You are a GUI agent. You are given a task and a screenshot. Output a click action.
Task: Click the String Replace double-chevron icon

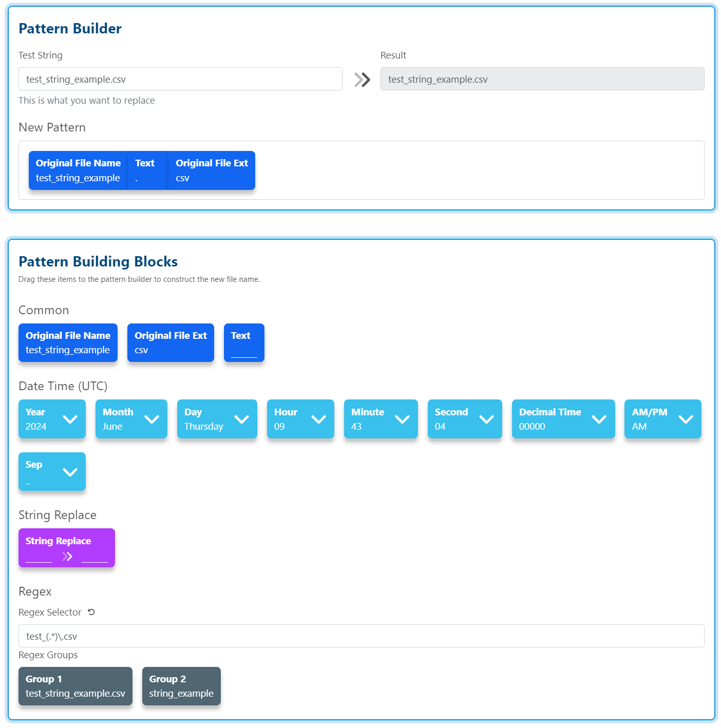coord(67,557)
